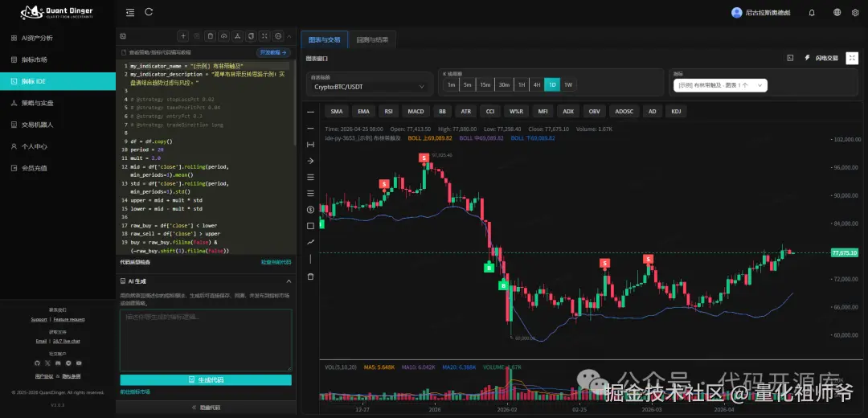Open 交易机器人 in the sidebar
Screen dimensions: 868x418
point(58,125)
